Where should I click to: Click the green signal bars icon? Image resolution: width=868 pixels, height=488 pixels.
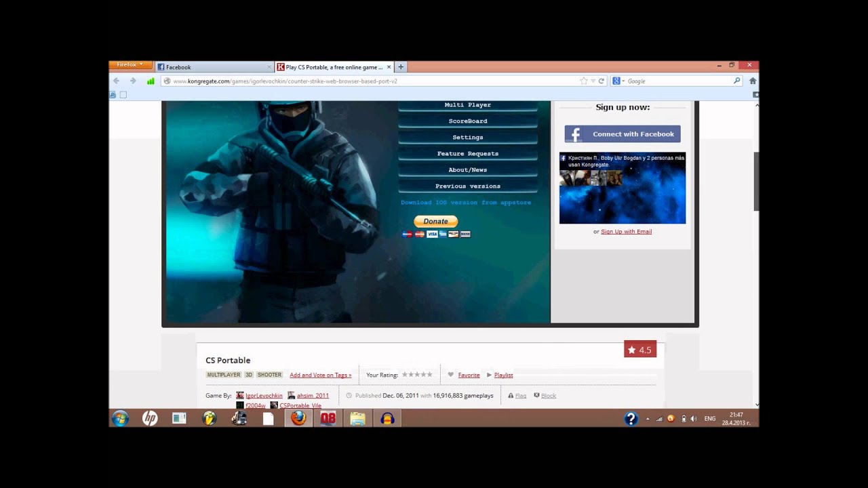tap(151, 81)
